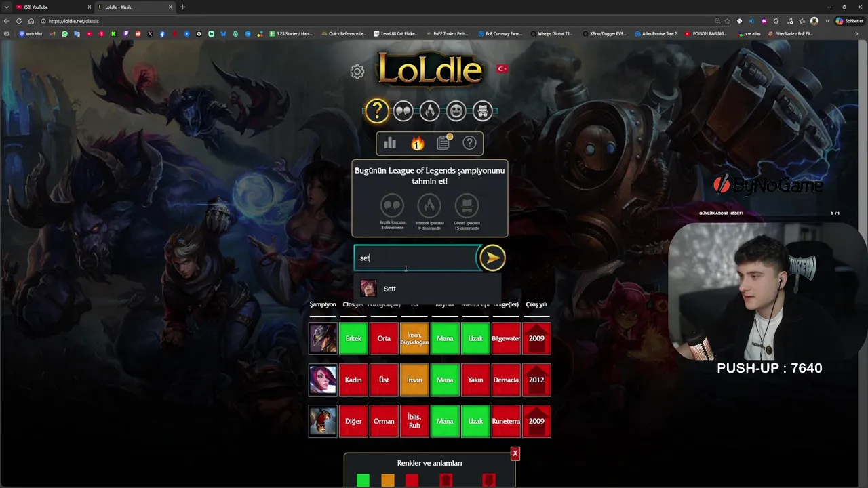Switch to the Ability flame mode icon

pyautogui.click(x=429, y=110)
